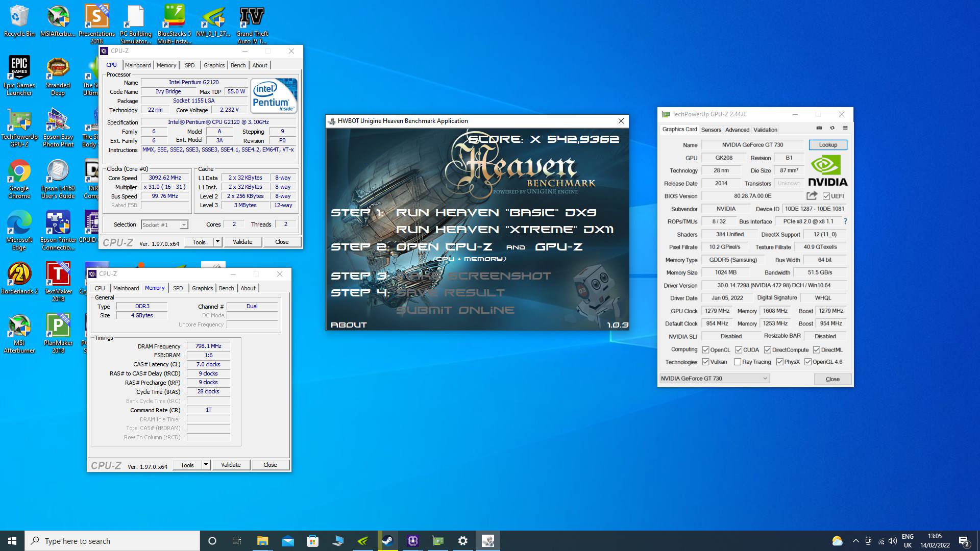This screenshot has width=980, height=551.
Task: Switch to Sensors tab in GPU-Z
Action: click(x=710, y=130)
